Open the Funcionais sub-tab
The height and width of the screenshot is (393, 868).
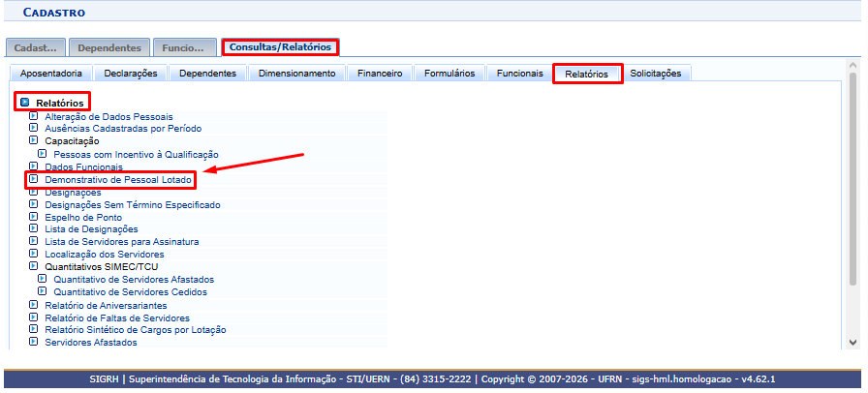(520, 73)
